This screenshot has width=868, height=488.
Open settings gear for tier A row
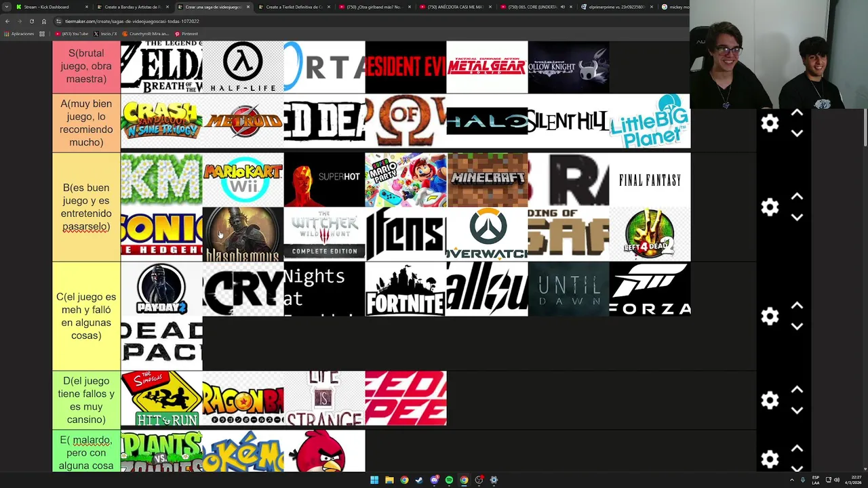pos(770,123)
